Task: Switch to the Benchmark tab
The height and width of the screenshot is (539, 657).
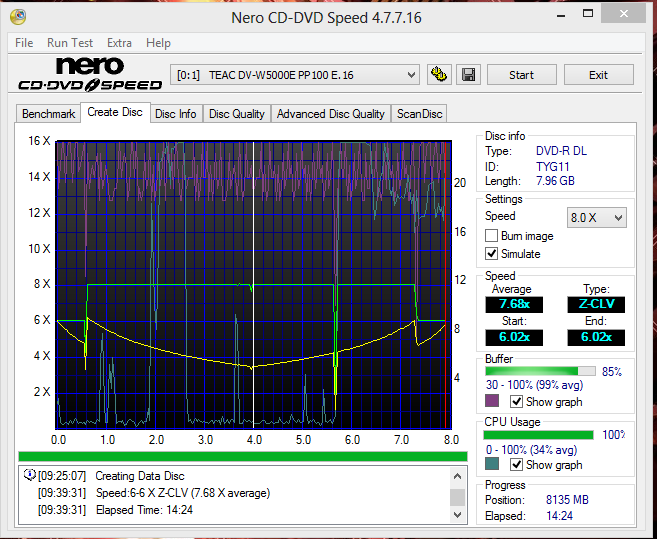Action: pos(48,114)
